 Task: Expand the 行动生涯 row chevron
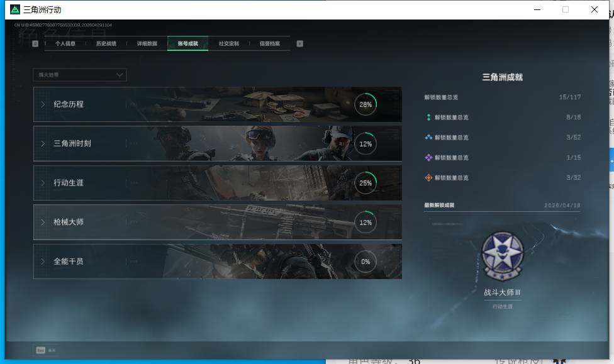pos(43,183)
